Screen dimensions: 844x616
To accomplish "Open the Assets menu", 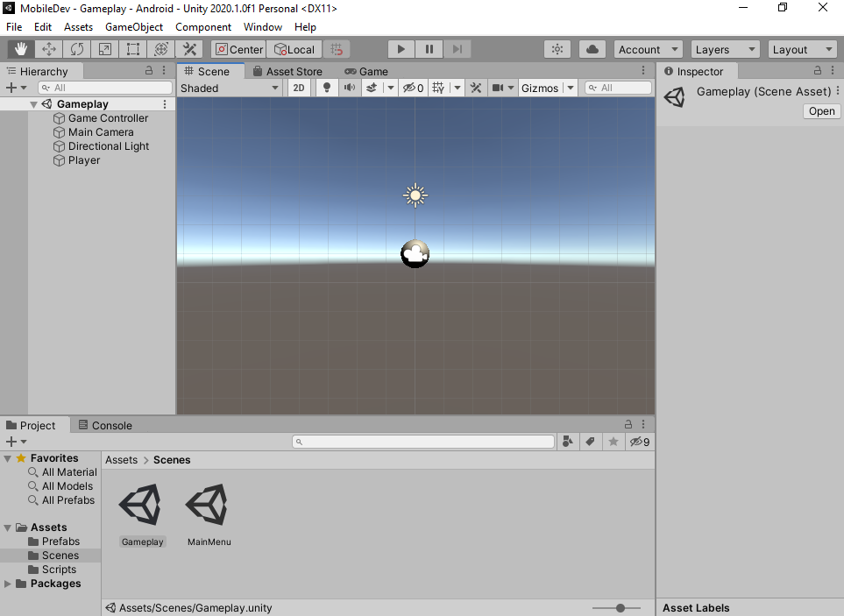I will [78, 27].
